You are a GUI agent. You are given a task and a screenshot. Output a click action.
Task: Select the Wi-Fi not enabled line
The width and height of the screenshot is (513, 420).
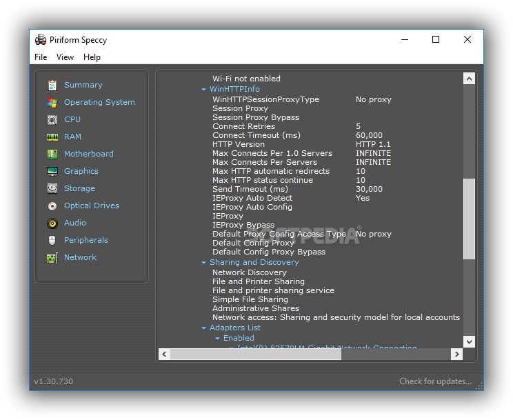click(246, 79)
